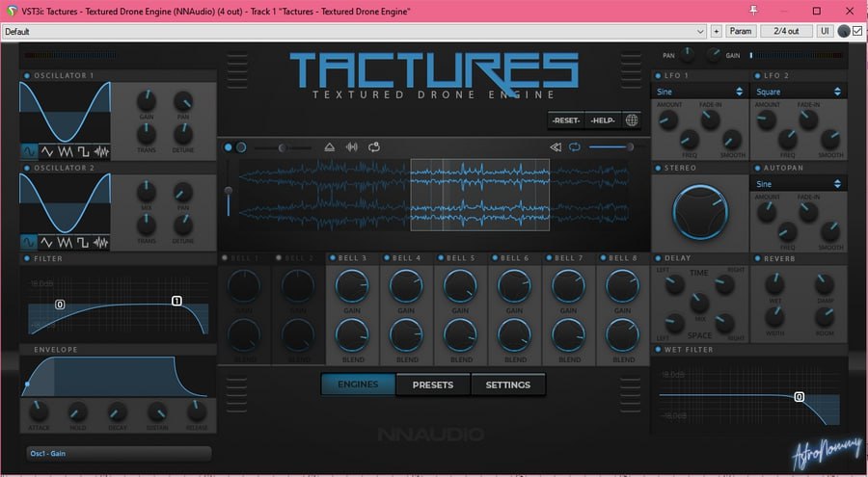Image resolution: width=868 pixels, height=477 pixels.
Task: Toggle Oscillator 2 power LED
Action: tap(27, 167)
